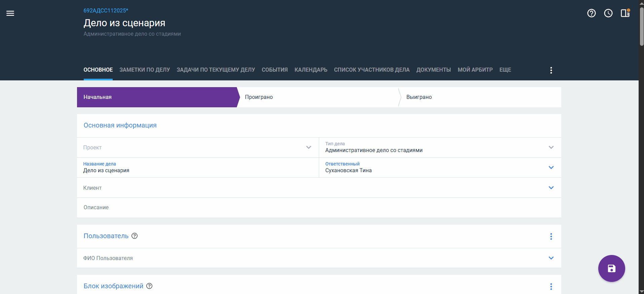Image resolution: width=644 pixels, height=294 pixels.
Task: Click help icon next to Пользователь heading
Action: pos(135,236)
